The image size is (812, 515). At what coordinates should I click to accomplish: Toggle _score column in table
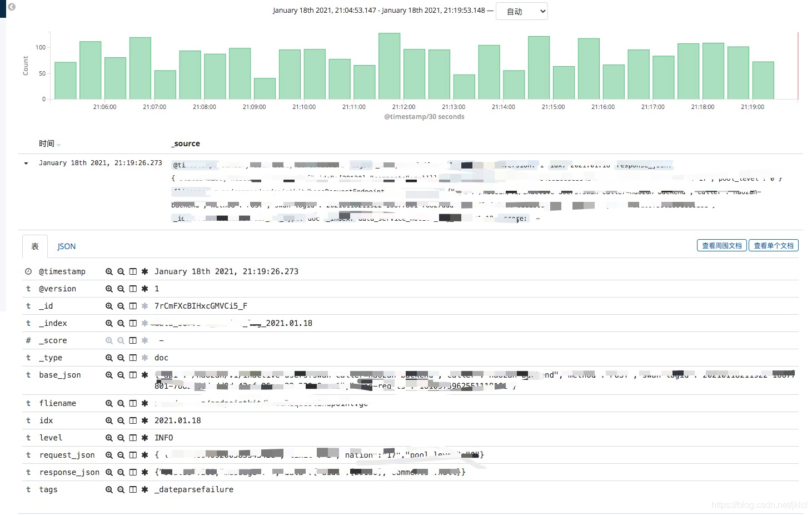click(x=133, y=341)
